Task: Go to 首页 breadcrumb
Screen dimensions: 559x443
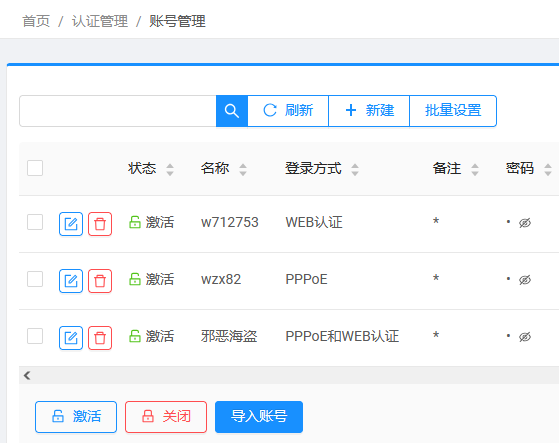Action: click(x=36, y=21)
